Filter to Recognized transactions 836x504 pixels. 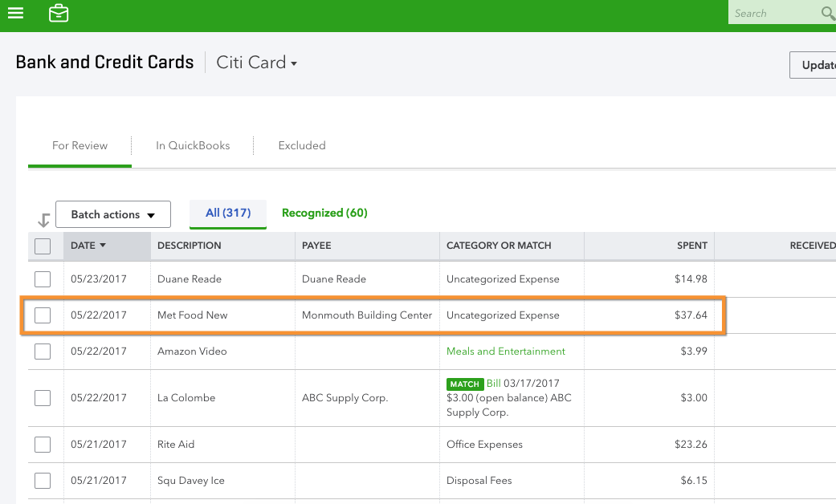tap(324, 213)
